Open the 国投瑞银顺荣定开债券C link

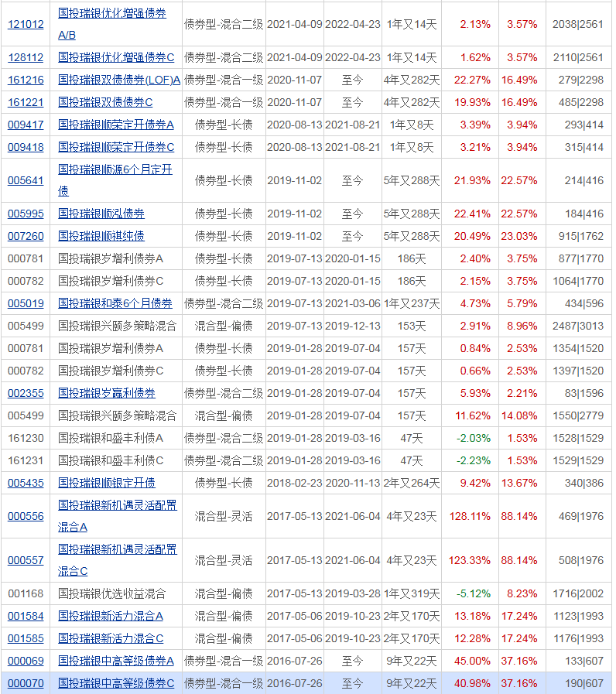coord(116,147)
